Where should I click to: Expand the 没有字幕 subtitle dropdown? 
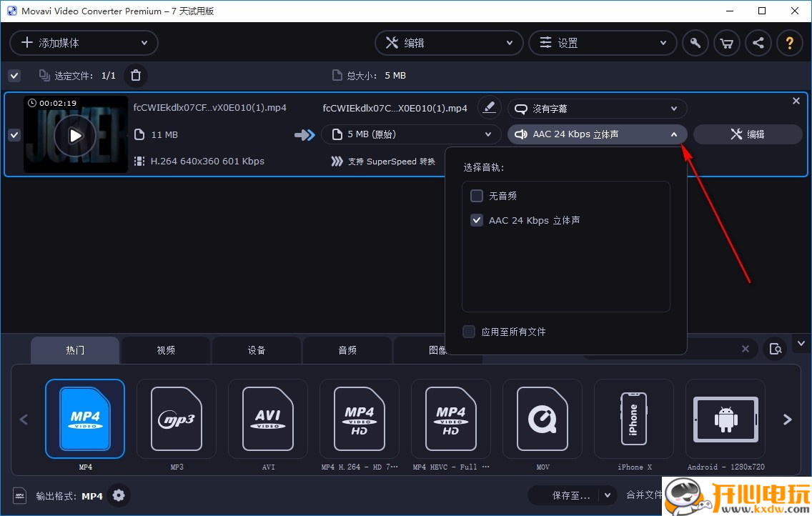(x=597, y=109)
